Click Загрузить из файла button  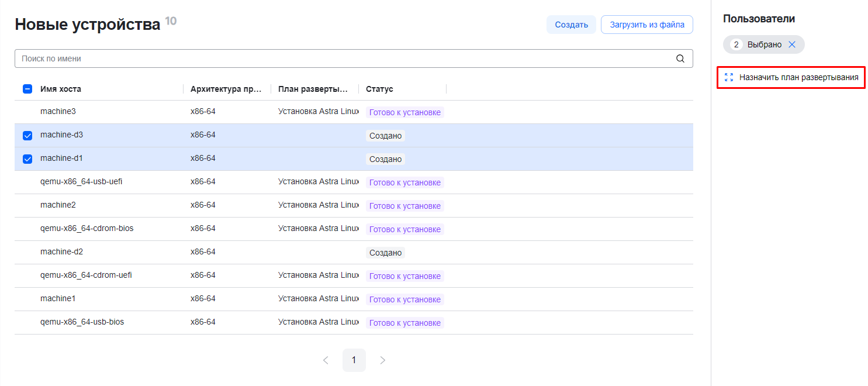(x=646, y=25)
